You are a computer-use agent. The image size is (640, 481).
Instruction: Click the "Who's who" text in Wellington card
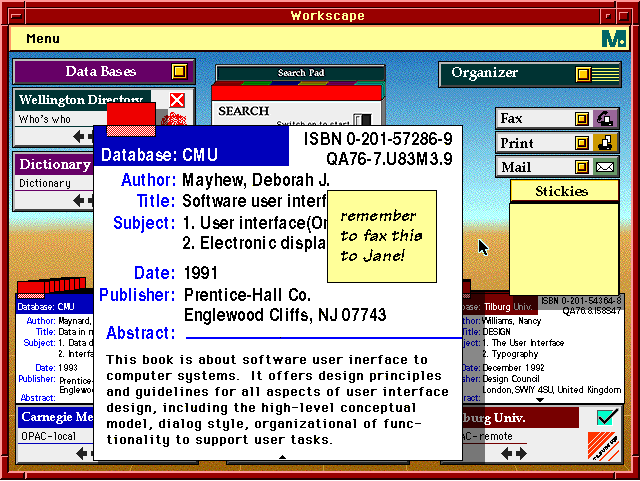click(45, 119)
